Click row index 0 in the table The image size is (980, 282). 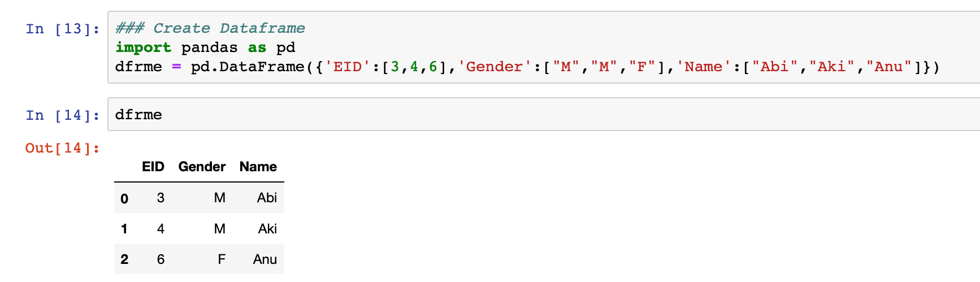click(124, 198)
